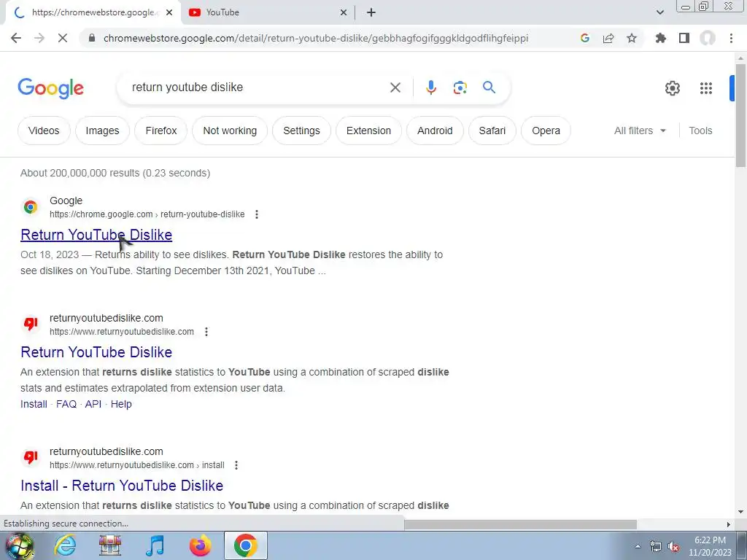Search by image with the Lens icon
747x560 pixels.
click(x=460, y=87)
